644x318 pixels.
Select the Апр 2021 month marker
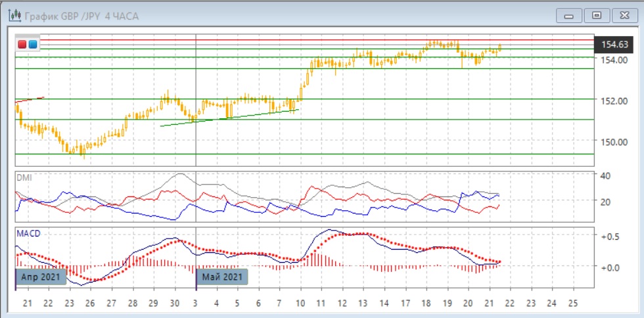click(x=41, y=277)
